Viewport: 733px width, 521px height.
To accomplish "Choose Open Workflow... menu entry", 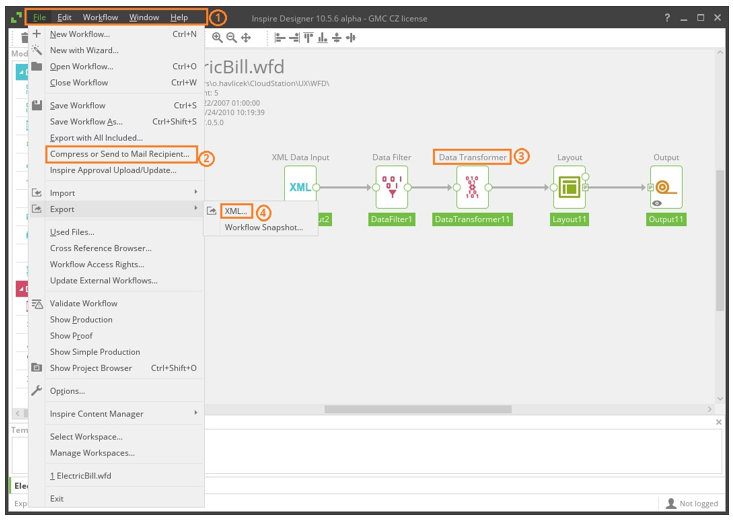I will [x=116, y=66].
